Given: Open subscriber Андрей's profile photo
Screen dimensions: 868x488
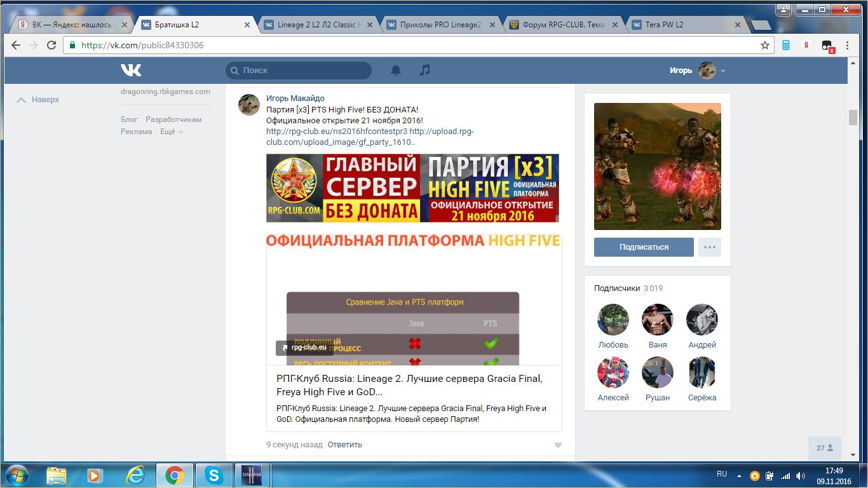Looking at the screenshot, I should point(702,320).
